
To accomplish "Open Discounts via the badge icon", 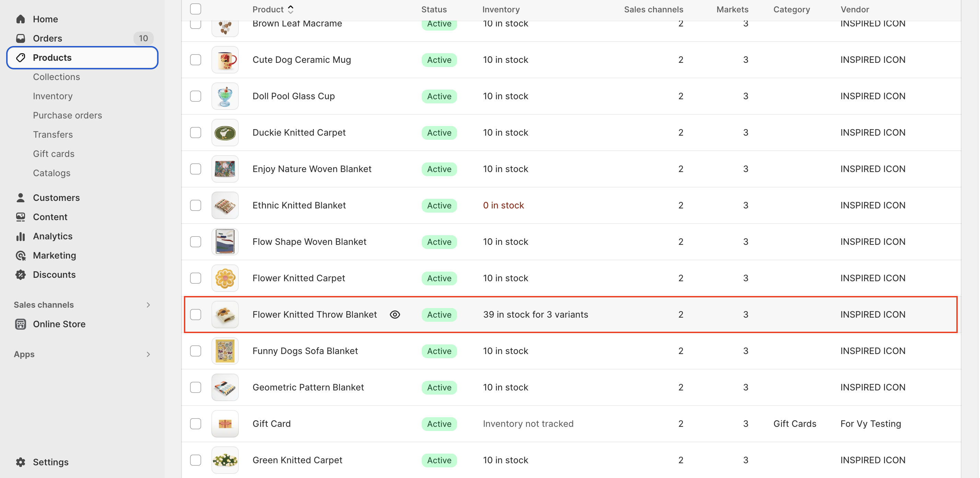I will pyautogui.click(x=21, y=275).
